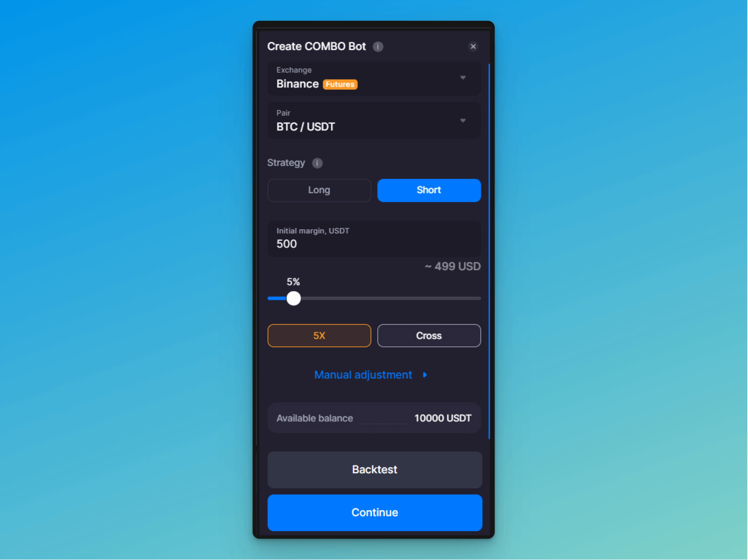Click the close dialog icon
Image resolution: width=748 pixels, height=560 pixels.
pyautogui.click(x=473, y=46)
